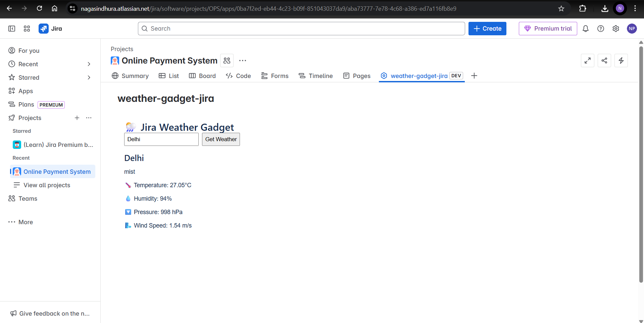Open Projects section more options
Image resolution: width=644 pixels, height=323 pixels.
click(89, 118)
